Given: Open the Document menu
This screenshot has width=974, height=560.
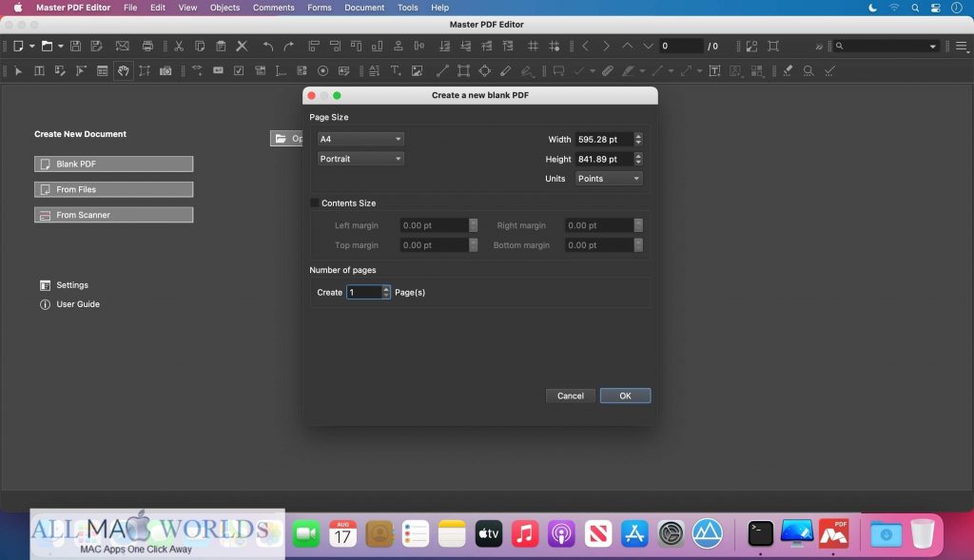Looking at the screenshot, I should click(364, 8).
